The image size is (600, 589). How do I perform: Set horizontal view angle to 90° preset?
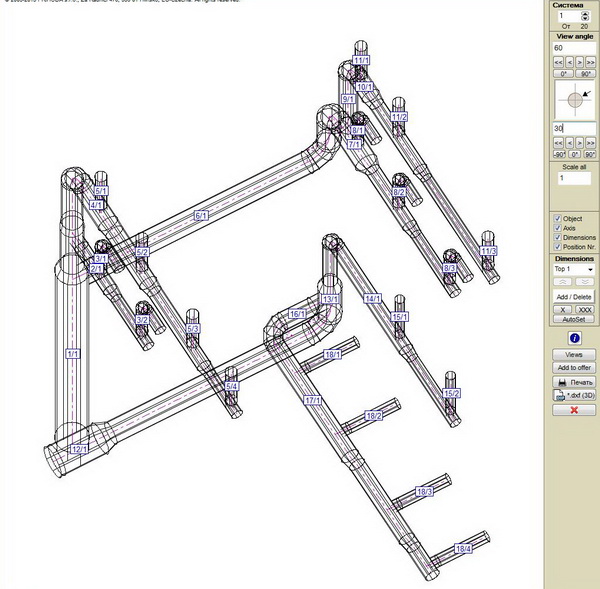585,74
